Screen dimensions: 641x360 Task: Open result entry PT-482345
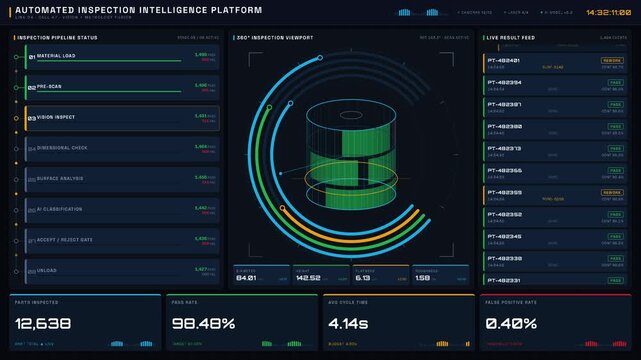tap(555, 240)
